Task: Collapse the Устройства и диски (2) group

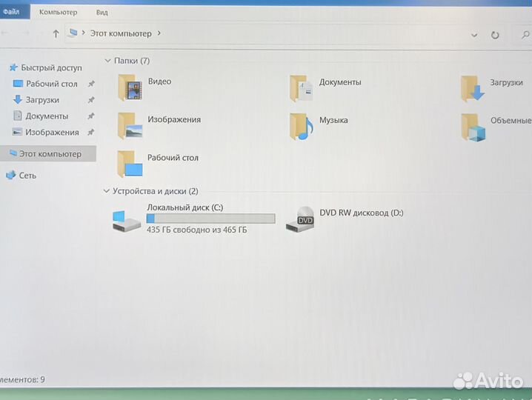Action: (x=106, y=191)
